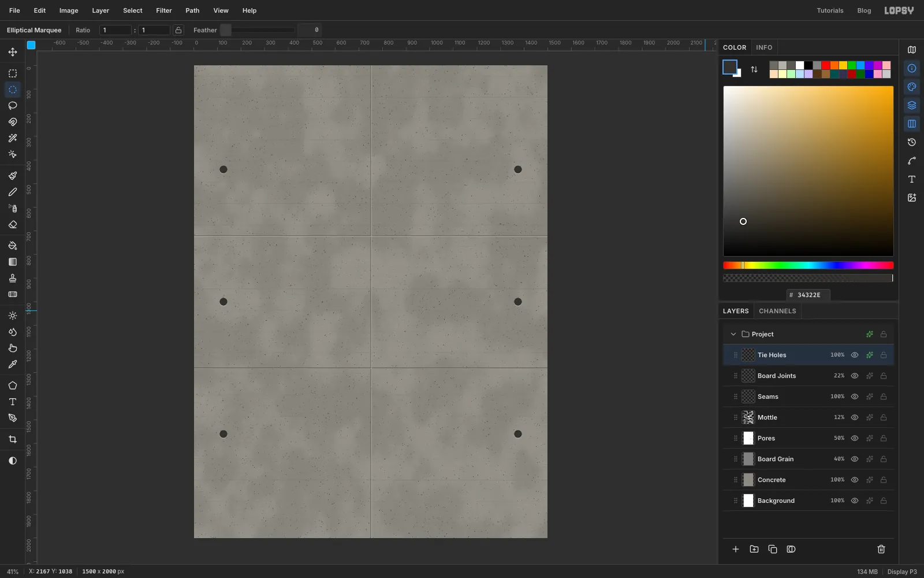Select the Clone Stamp tool
924x578 pixels.
[13, 278]
